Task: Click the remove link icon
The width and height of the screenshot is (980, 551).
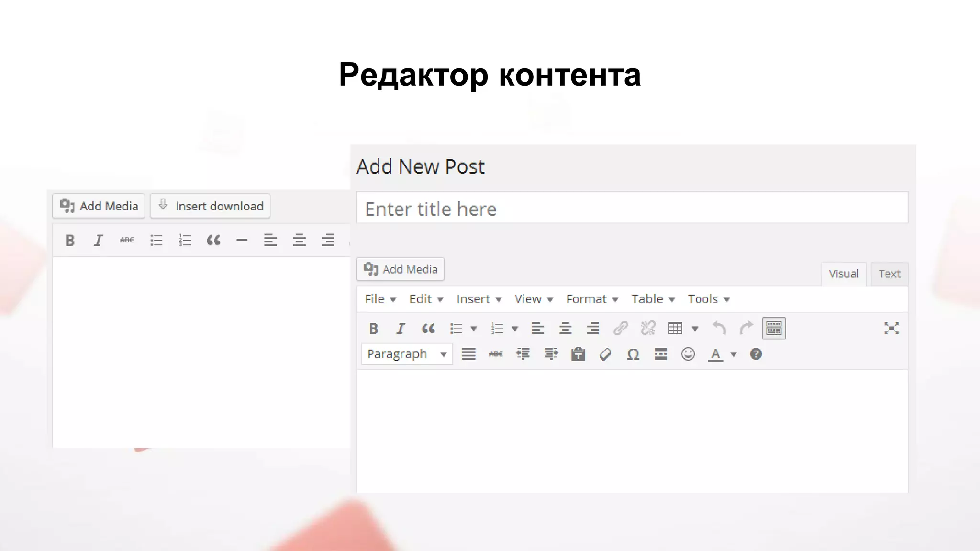Action: [648, 329]
